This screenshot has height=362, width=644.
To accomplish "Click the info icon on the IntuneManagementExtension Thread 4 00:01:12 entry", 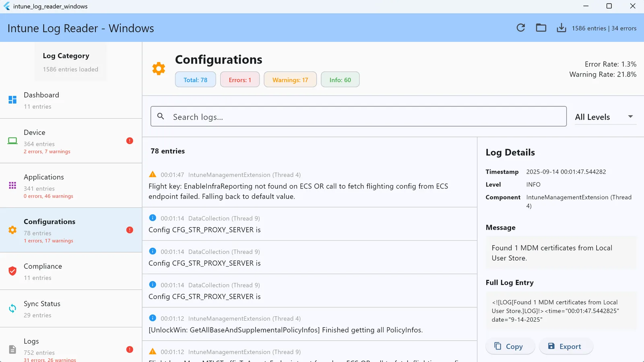I will click(153, 318).
